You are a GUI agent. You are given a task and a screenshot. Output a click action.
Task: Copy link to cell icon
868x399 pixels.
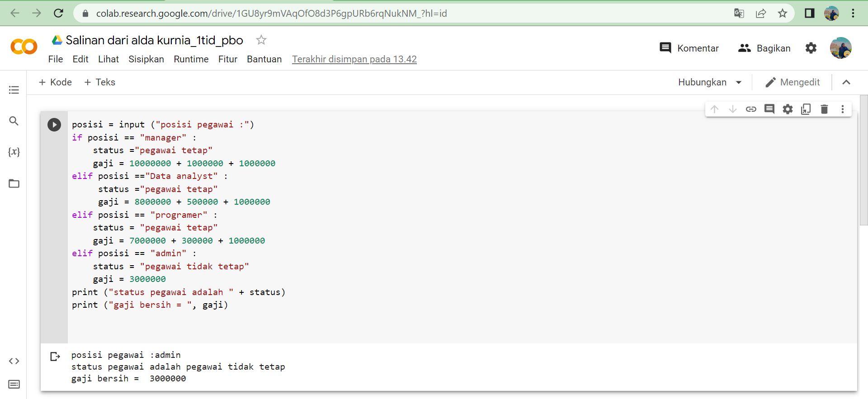[x=751, y=109]
